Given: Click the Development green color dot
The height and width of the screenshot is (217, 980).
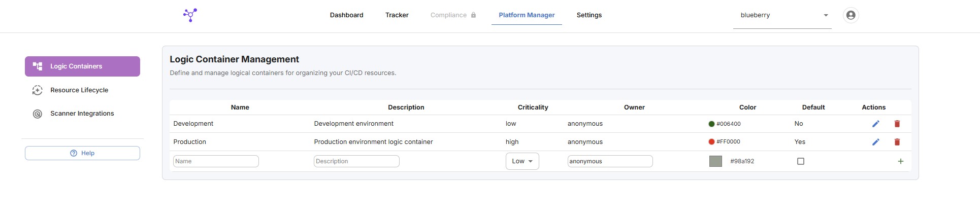Looking at the screenshot, I should 711,124.
